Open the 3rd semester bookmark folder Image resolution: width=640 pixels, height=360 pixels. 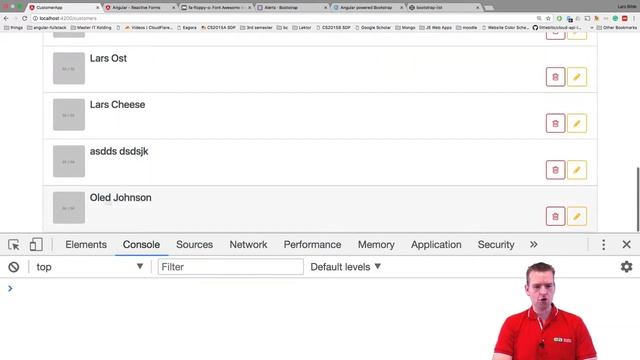256,28
